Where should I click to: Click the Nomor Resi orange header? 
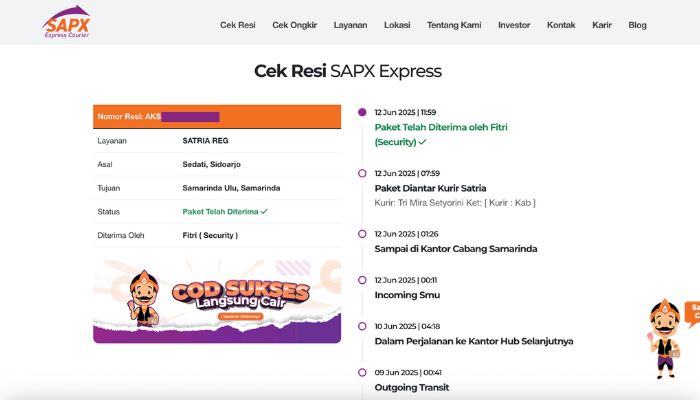[217, 117]
